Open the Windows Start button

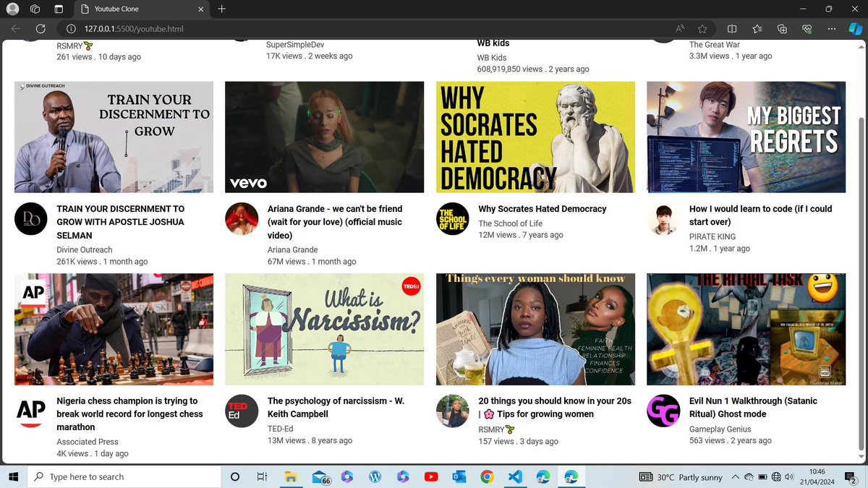coord(13,477)
